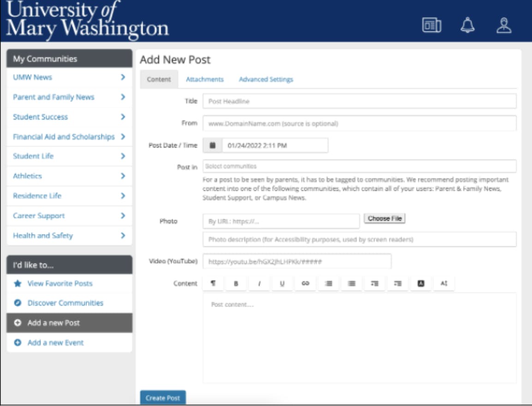Click the University of Mary Washington logo
This screenshot has width=532, height=406.
[x=87, y=20]
